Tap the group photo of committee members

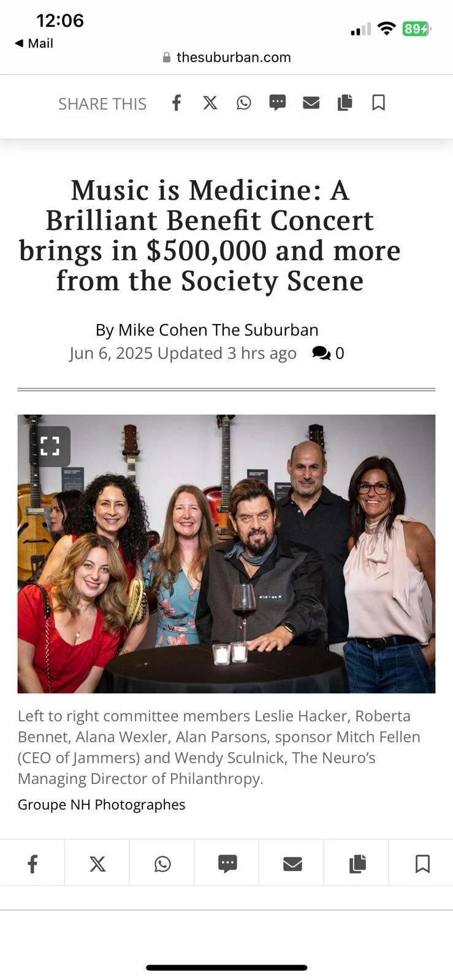[x=226, y=554]
